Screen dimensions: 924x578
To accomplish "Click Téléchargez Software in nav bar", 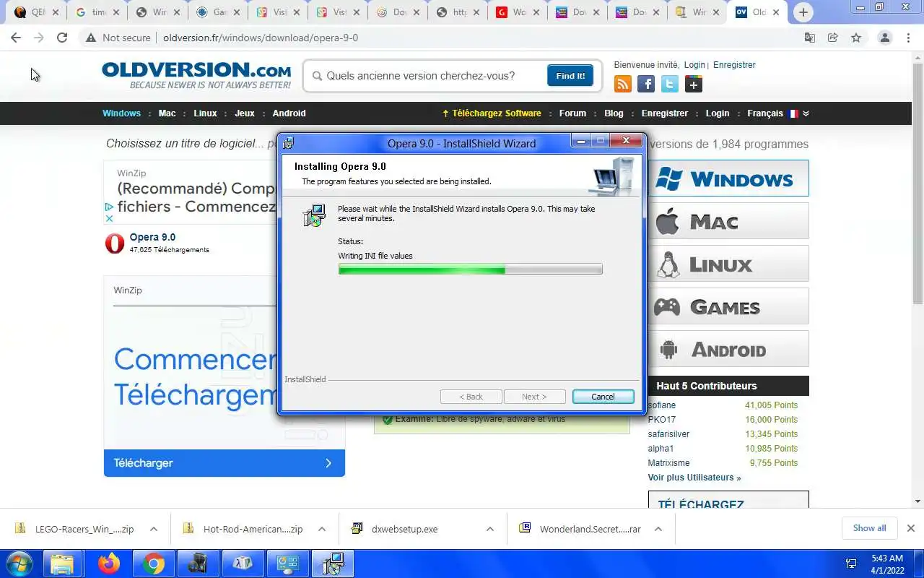I will click(x=492, y=113).
